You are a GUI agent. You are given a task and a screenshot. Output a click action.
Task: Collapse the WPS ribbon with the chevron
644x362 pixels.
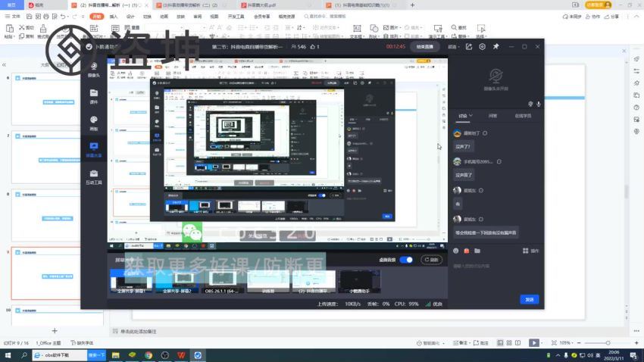coord(636,17)
